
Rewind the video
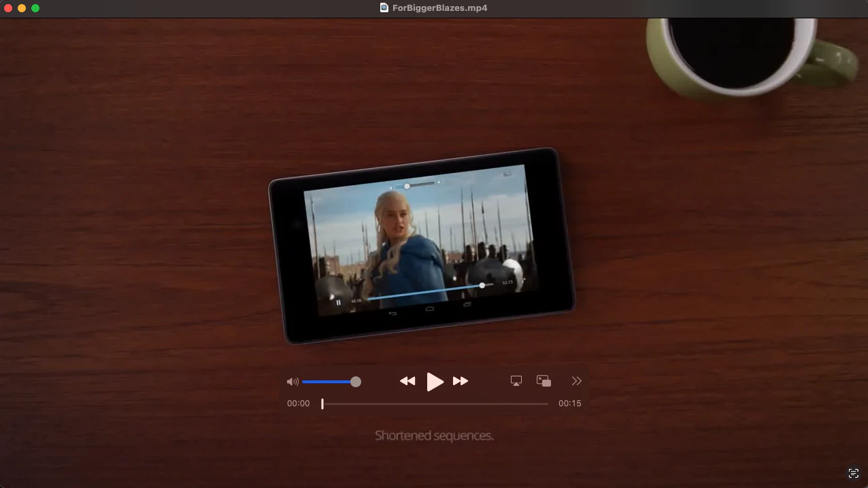tap(407, 381)
